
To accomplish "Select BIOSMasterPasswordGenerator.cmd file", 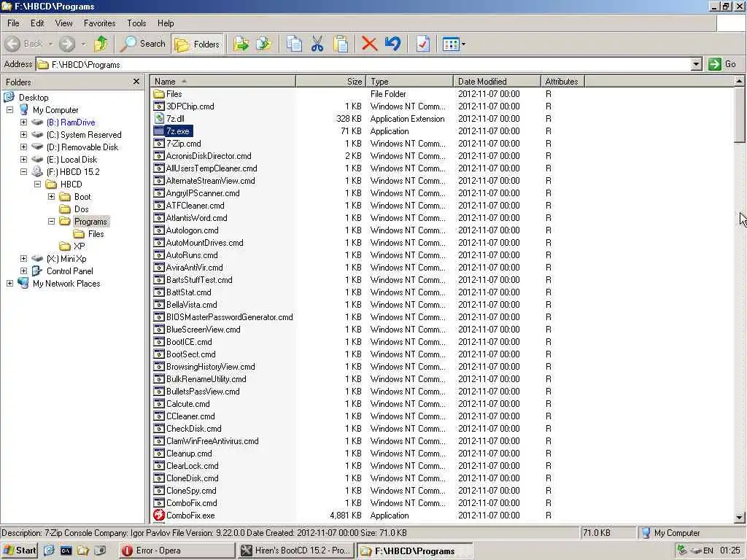I will 230,317.
